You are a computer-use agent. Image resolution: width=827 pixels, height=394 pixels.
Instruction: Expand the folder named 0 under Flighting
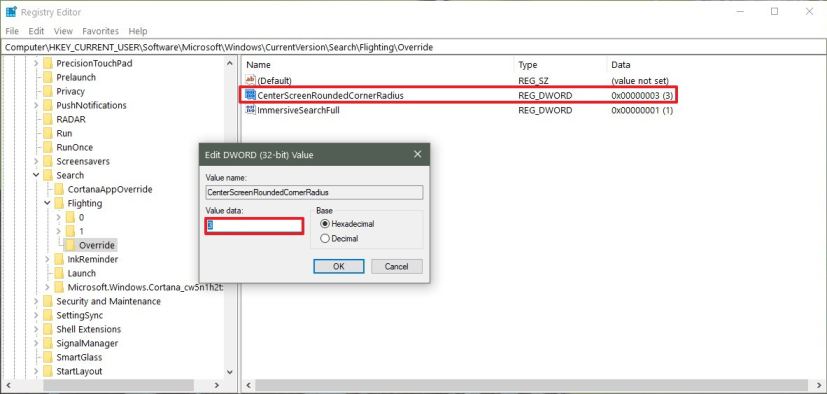(x=59, y=217)
